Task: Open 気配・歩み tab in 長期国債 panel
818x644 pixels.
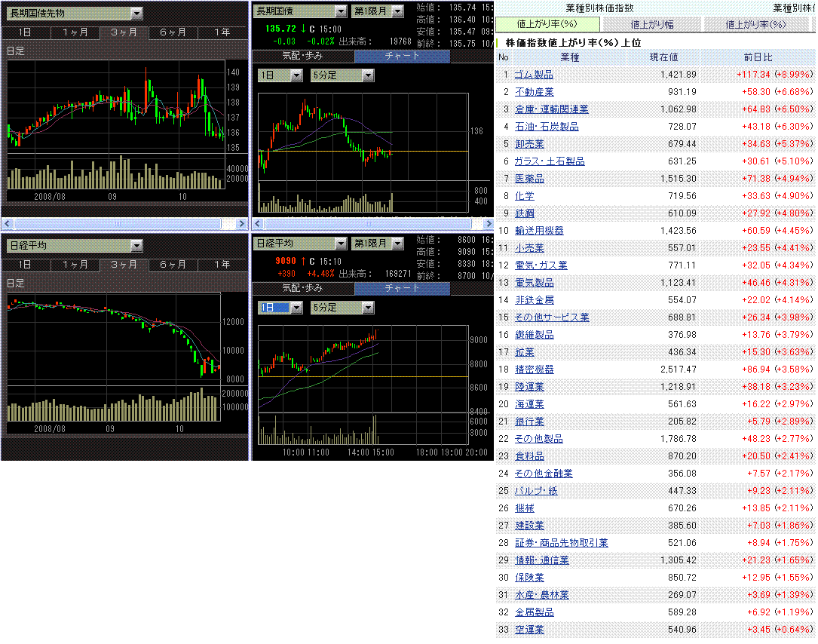Action: [x=302, y=56]
